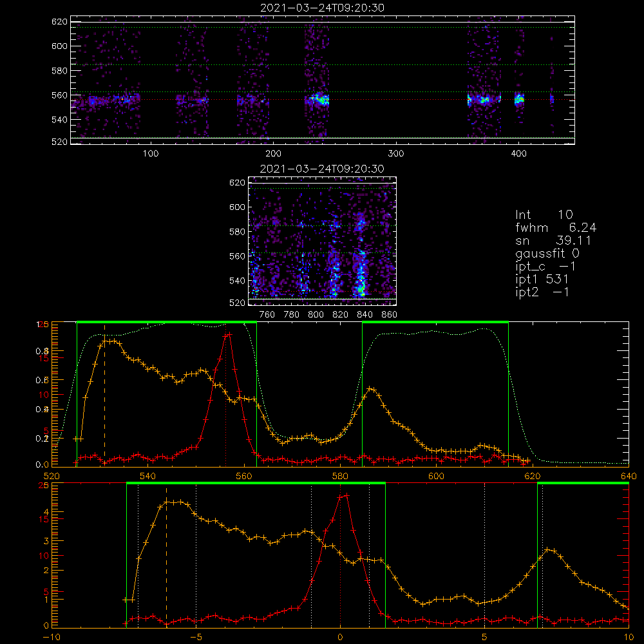Click the red dotted vertical marker at 556 in upper plot
The image size is (644, 644).
(x=225, y=394)
